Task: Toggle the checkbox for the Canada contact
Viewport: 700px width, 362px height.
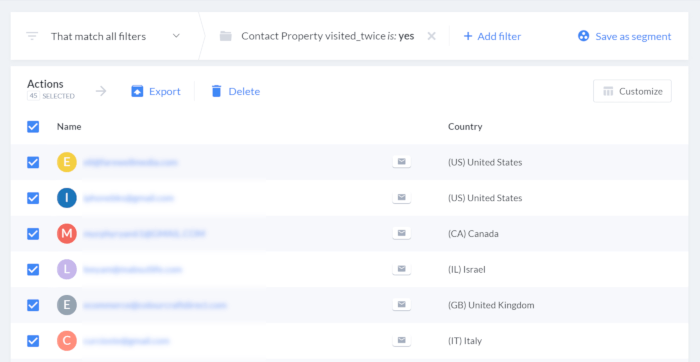Action: [33, 234]
